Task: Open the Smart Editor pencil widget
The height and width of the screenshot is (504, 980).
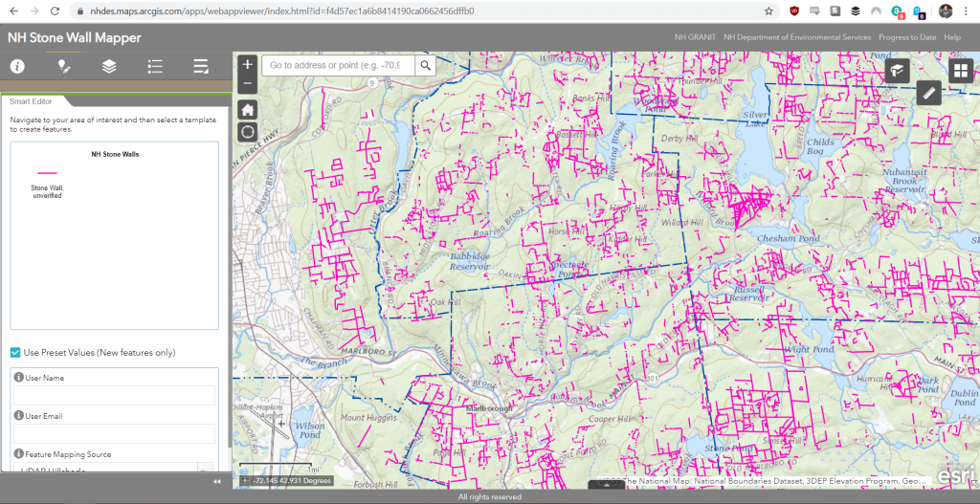Action: click(63, 66)
